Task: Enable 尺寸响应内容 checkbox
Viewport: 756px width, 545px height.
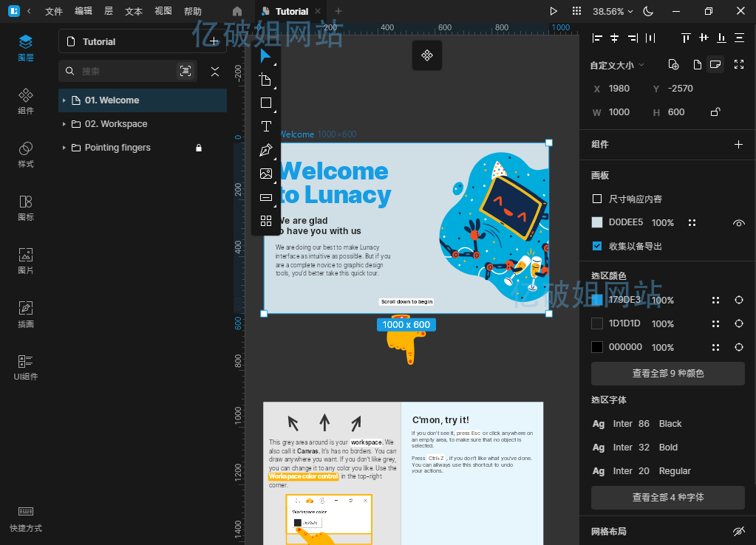Action: point(597,199)
